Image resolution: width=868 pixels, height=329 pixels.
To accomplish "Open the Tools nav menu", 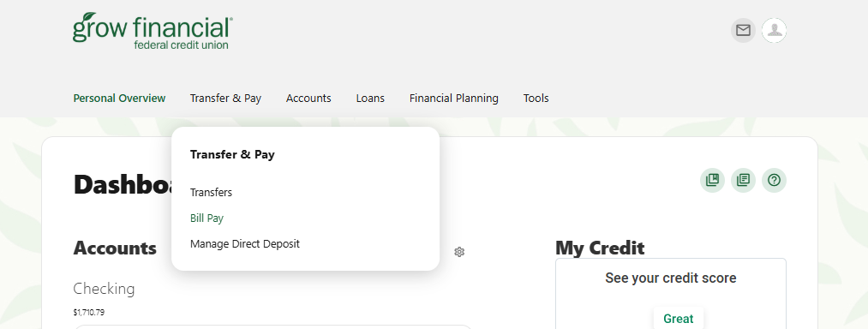I will [536, 98].
